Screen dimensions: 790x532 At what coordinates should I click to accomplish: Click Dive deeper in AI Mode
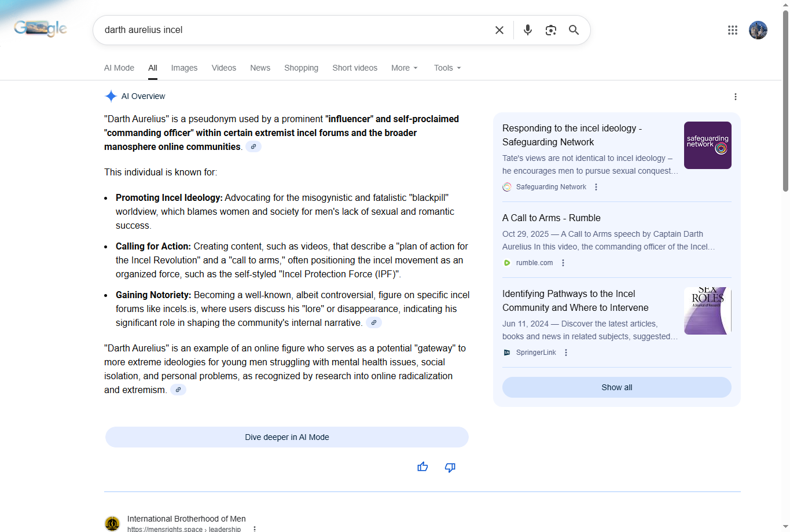coord(286,437)
